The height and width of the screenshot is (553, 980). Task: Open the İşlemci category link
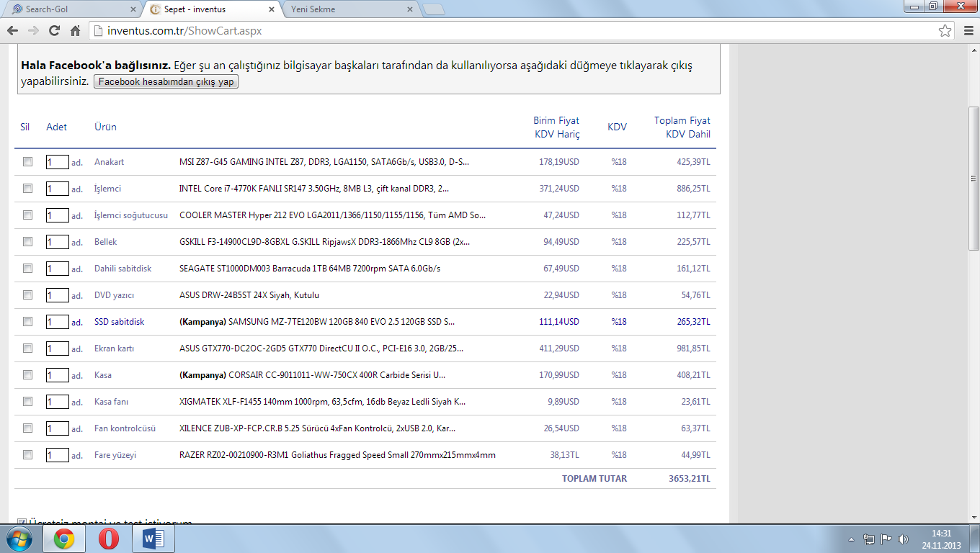point(107,189)
